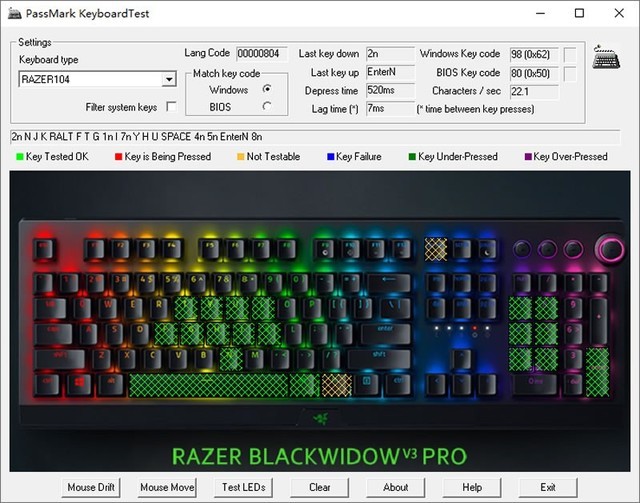Click the Lang Code value field

[262, 53]
